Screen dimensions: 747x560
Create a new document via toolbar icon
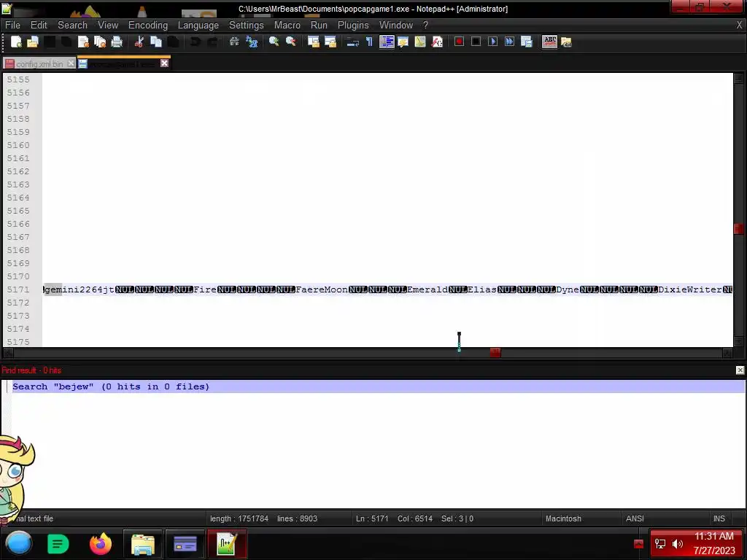tap(16, 42)
